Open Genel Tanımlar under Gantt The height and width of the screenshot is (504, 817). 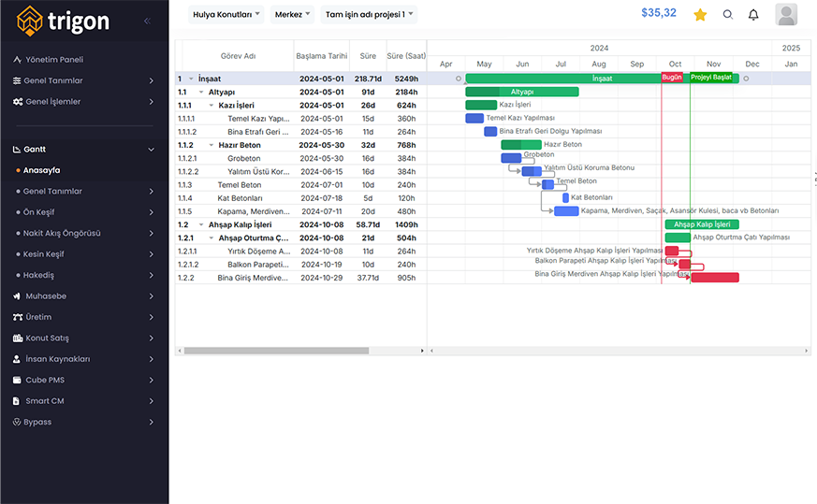[x=52, y=191]
